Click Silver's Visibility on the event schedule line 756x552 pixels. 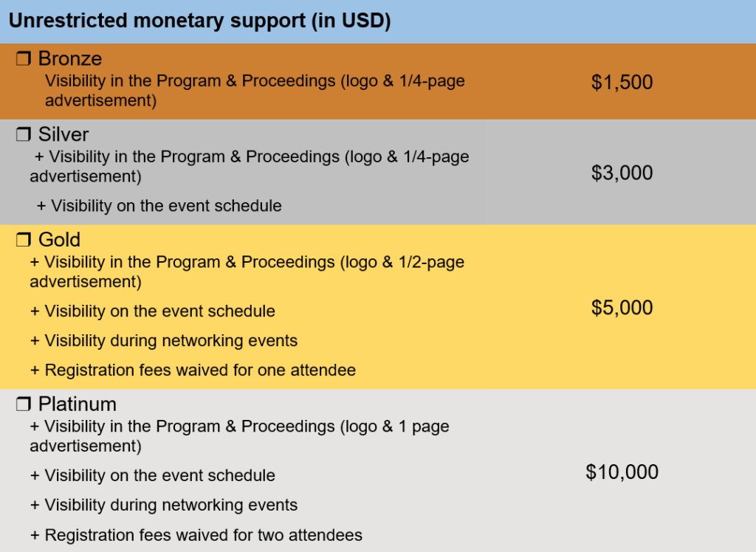159,206
